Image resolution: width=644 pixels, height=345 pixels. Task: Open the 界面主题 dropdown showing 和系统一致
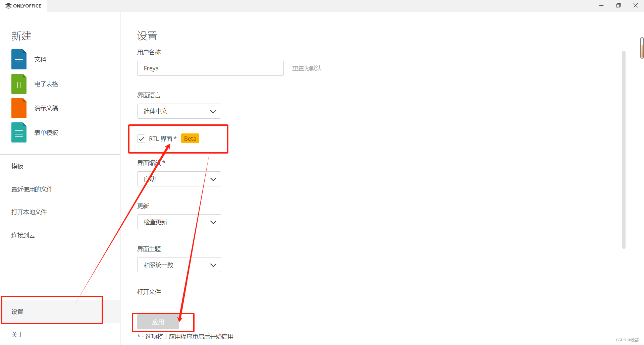pyautogui.click(x=179, y=265)
